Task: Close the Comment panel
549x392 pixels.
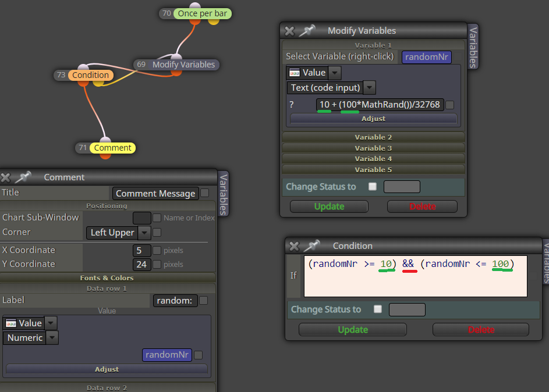Action: pos(5,177)
